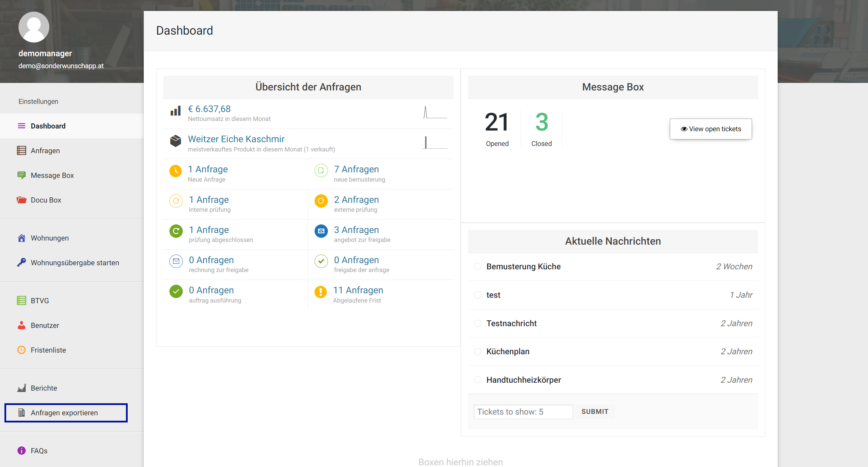Toggle the circle next to Küchenplan
Viewport: 868px width, 467px height.
(477, 352)
